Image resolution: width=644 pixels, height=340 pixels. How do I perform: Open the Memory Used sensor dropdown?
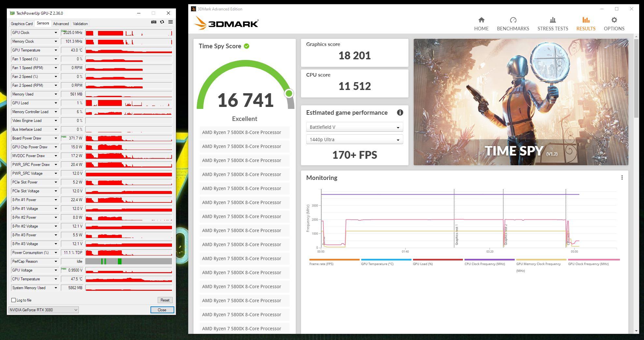point(56,94)
